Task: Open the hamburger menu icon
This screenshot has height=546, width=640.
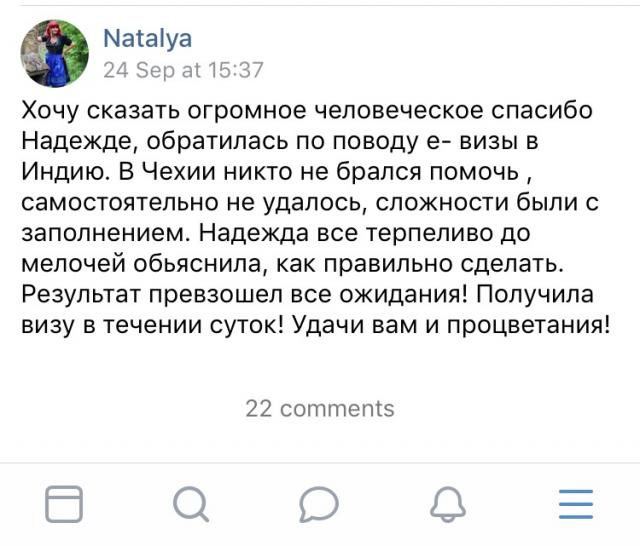Action: point(575,503)
